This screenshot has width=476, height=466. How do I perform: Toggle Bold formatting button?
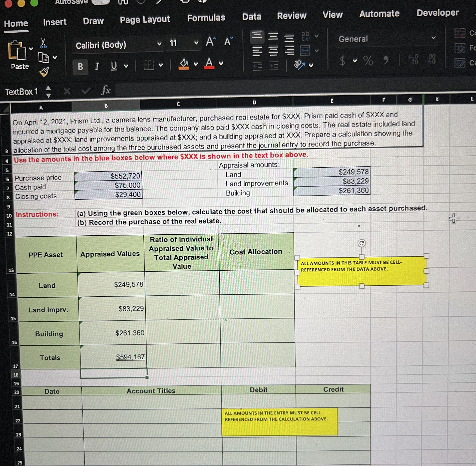point(80,67)
